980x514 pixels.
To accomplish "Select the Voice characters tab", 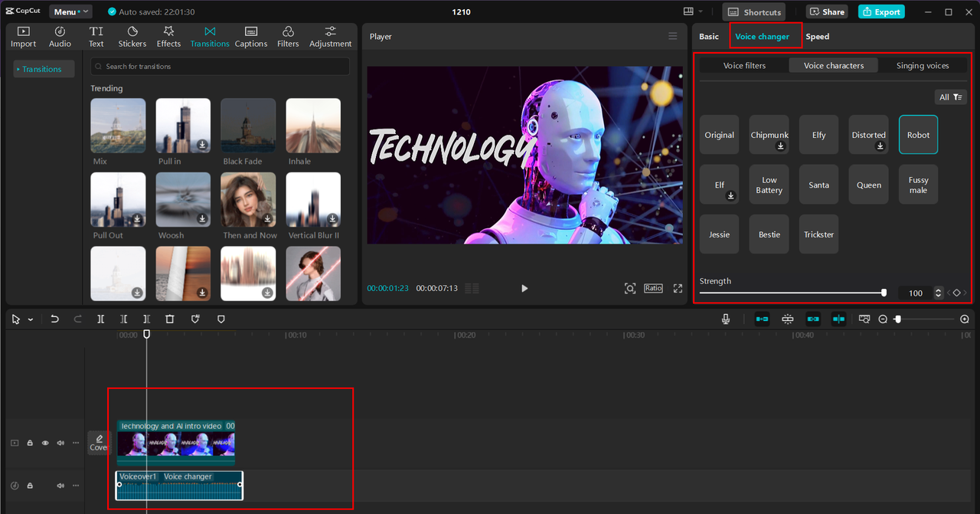I will pos(834,66).
